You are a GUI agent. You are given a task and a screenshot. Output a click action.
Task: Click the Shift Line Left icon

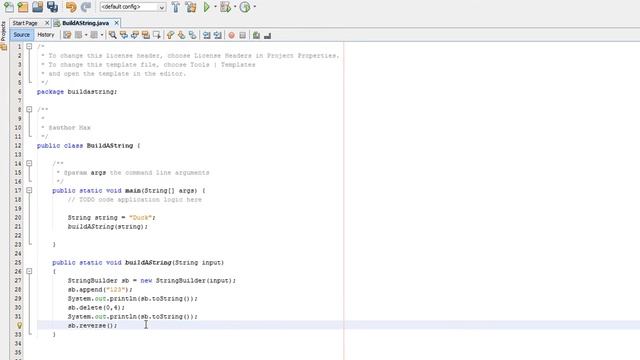click(x=207, y=36)
